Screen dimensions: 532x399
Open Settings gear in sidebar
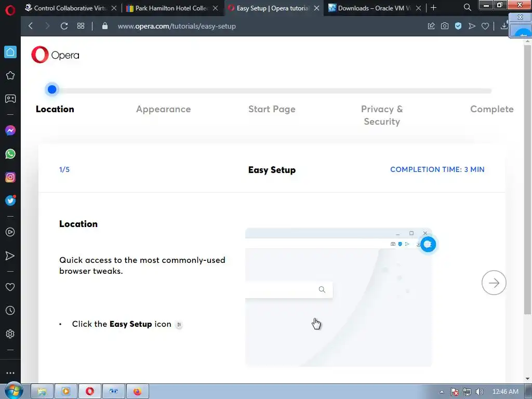(x=10, y=334)
